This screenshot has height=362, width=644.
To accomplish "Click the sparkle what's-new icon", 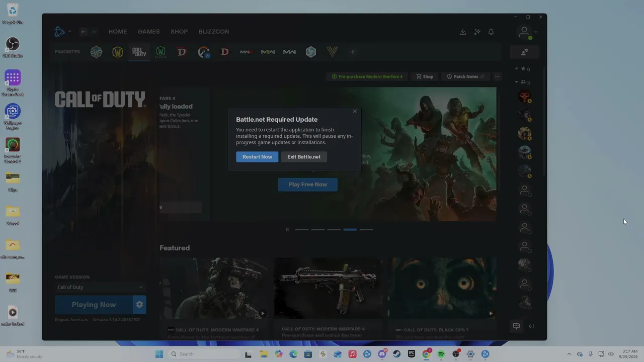I will (x=477, y=32).
